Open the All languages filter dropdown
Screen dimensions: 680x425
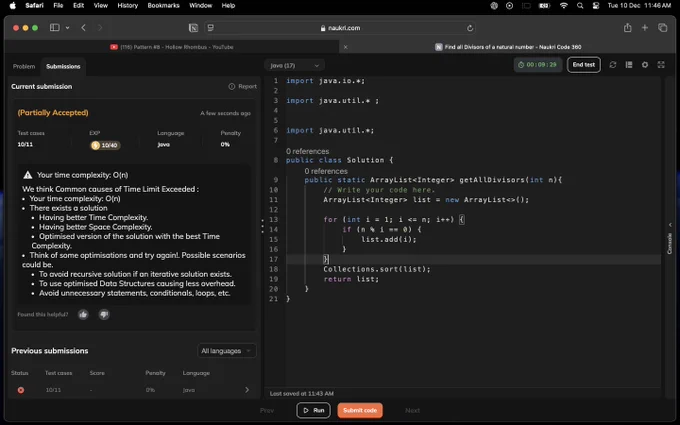tap(226, 351)
